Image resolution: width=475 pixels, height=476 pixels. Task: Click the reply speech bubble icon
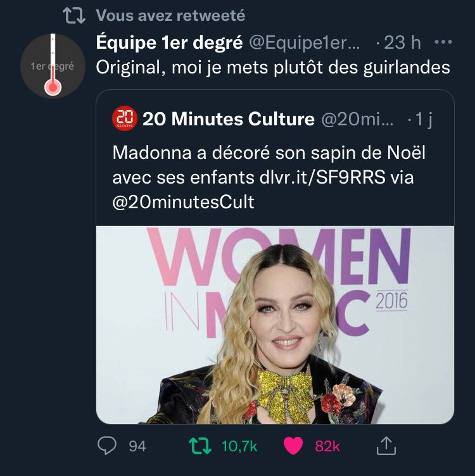pyautogui.click(x=108, y=446)
